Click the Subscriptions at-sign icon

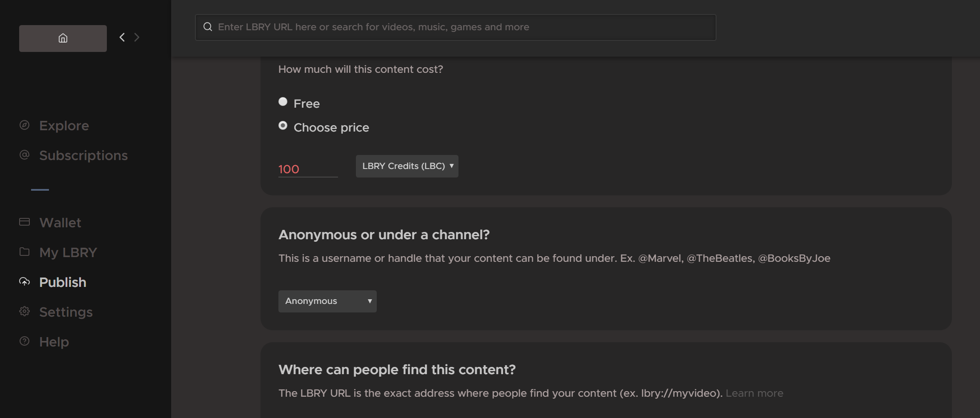click(x=25, y=155)
